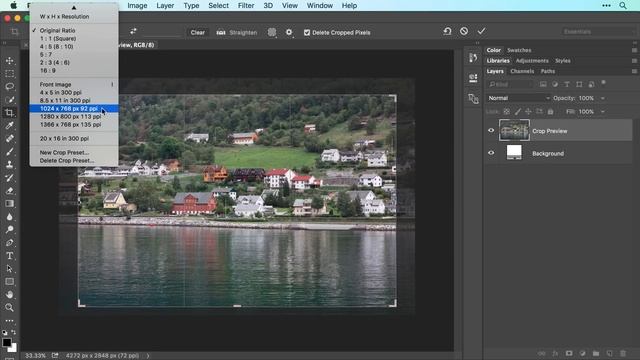Toggle the shape layer filter

pyautogui.click(x=579, y=84)
